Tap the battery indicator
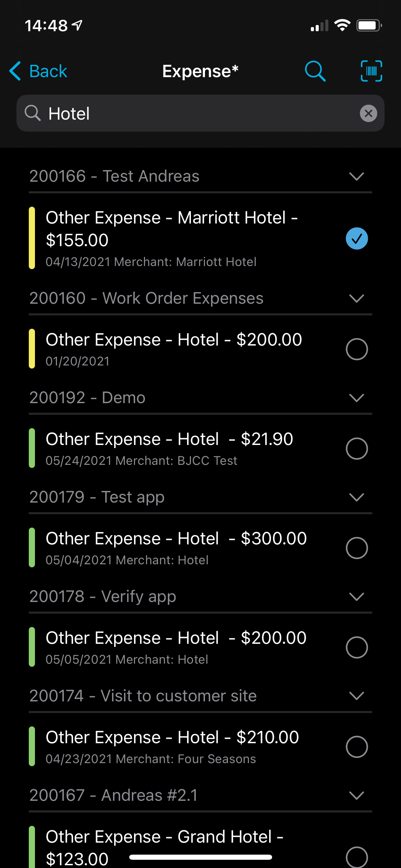 369,25
